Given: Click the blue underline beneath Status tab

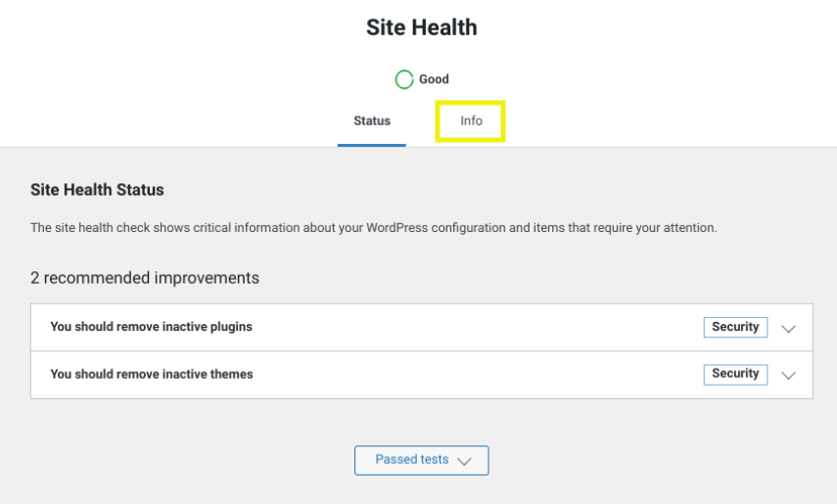Looking at the screenshot, I should click(x=372, y=145).
